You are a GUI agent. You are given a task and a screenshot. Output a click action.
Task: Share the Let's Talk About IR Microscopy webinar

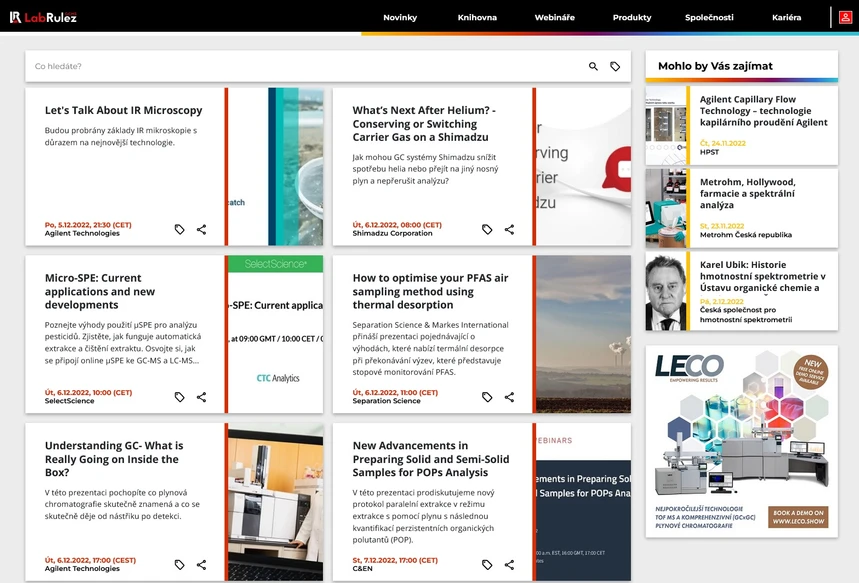[x=201, y=229]
